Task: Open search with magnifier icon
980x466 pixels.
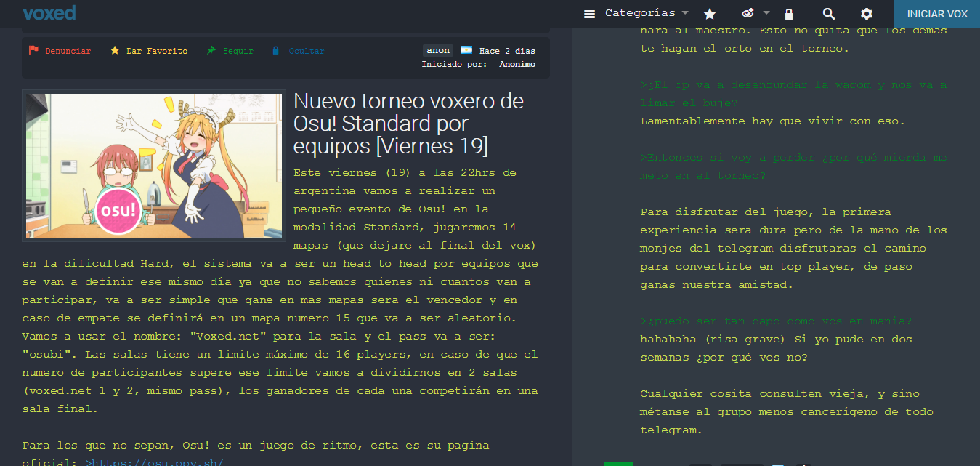Action: pos(828,14)
